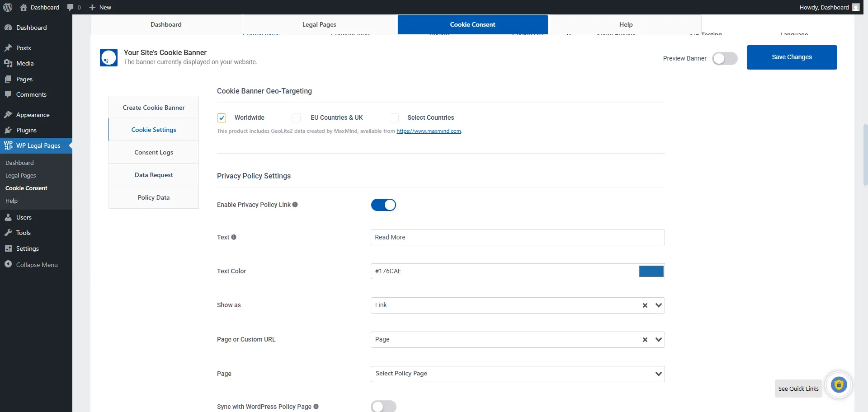Click the Settings sidebar icon

(8, 248)
